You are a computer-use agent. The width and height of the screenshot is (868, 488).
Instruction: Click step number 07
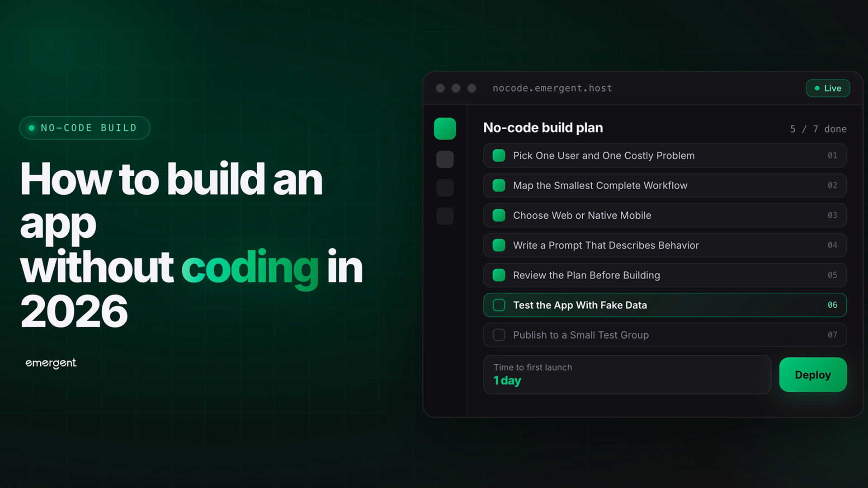coord(832,335)
